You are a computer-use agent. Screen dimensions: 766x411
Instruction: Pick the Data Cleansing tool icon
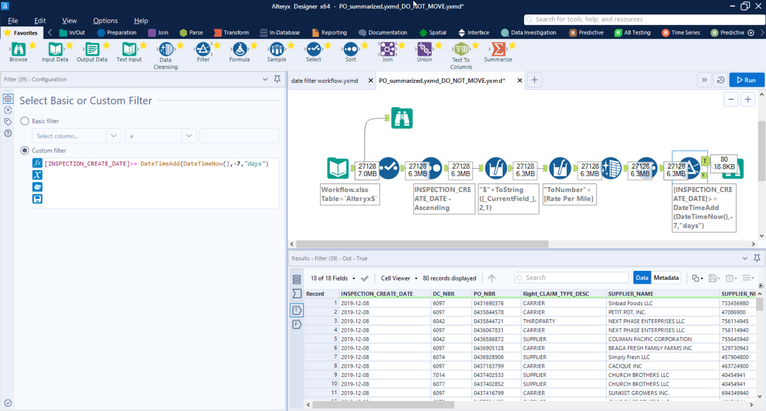pos(165,50)
